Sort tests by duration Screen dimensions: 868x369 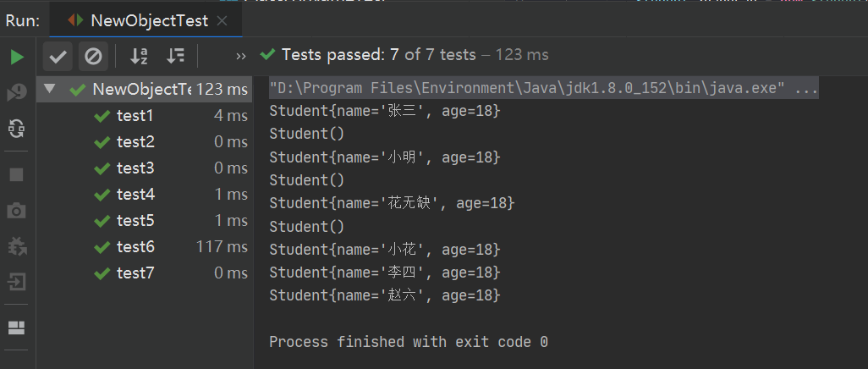click(x=175, y=57)
